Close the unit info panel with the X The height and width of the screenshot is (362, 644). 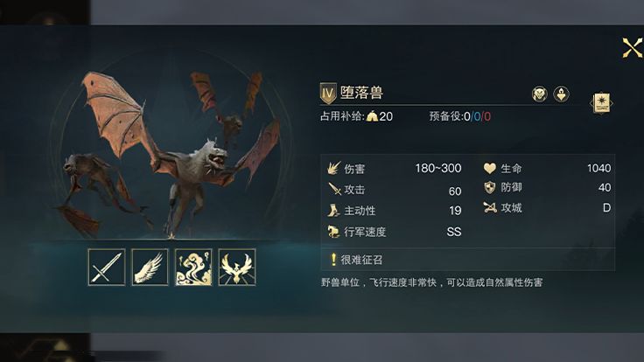pyautogui.click(x=632, y=48)
